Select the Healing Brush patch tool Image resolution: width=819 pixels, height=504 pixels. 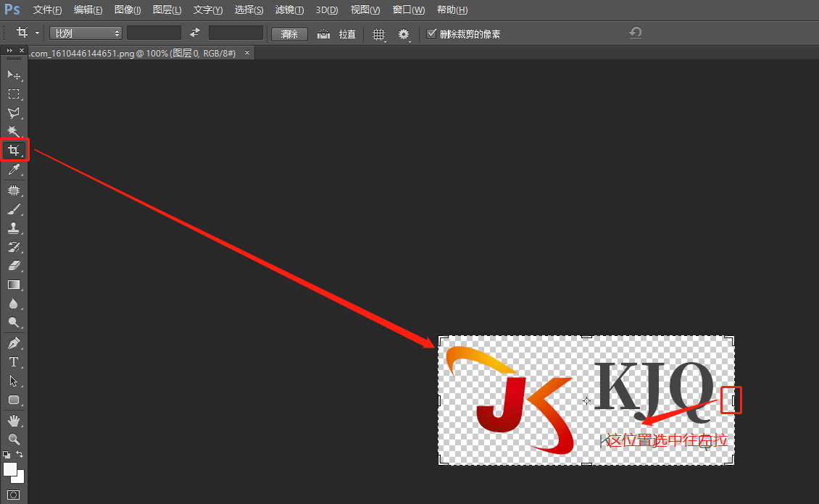14,190
